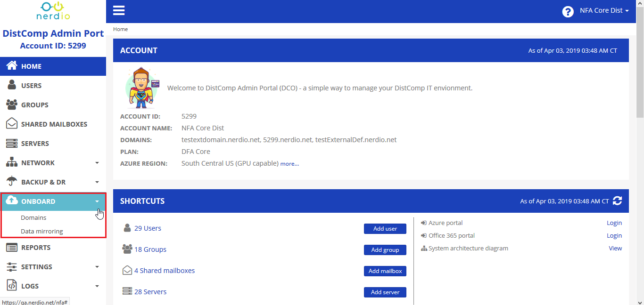
Task: Expand the Logs menu arrow
Action: 97,286
